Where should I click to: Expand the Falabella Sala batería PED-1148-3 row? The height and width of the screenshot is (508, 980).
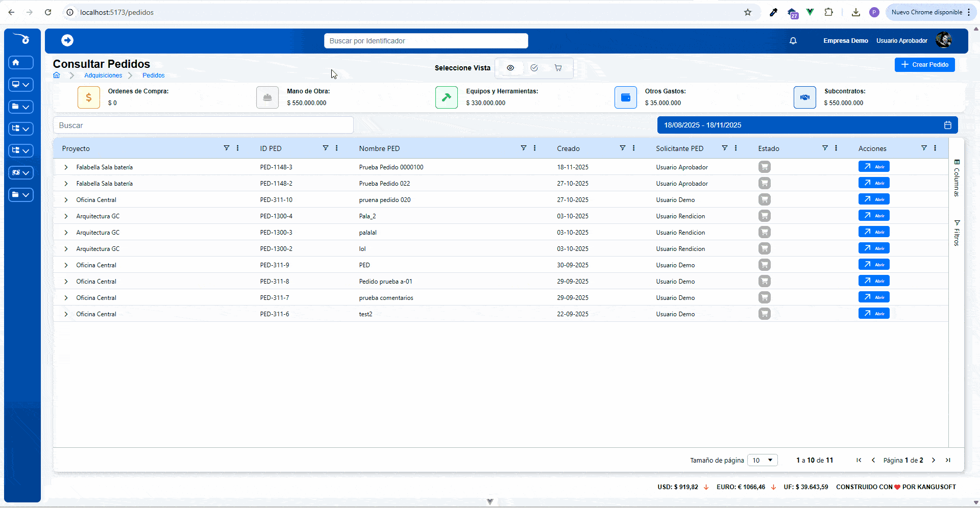tap(66, 167)
